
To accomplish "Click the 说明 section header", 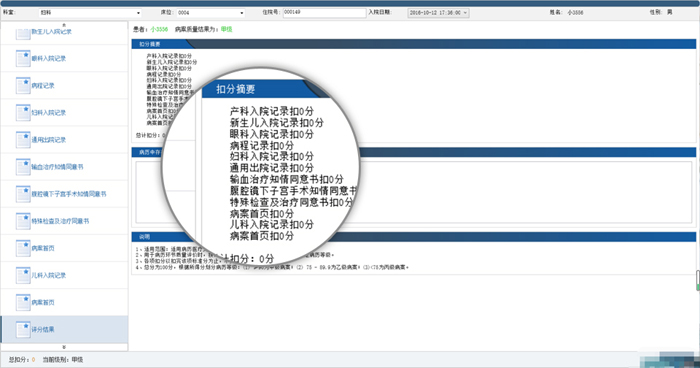I will pos(413,237).
